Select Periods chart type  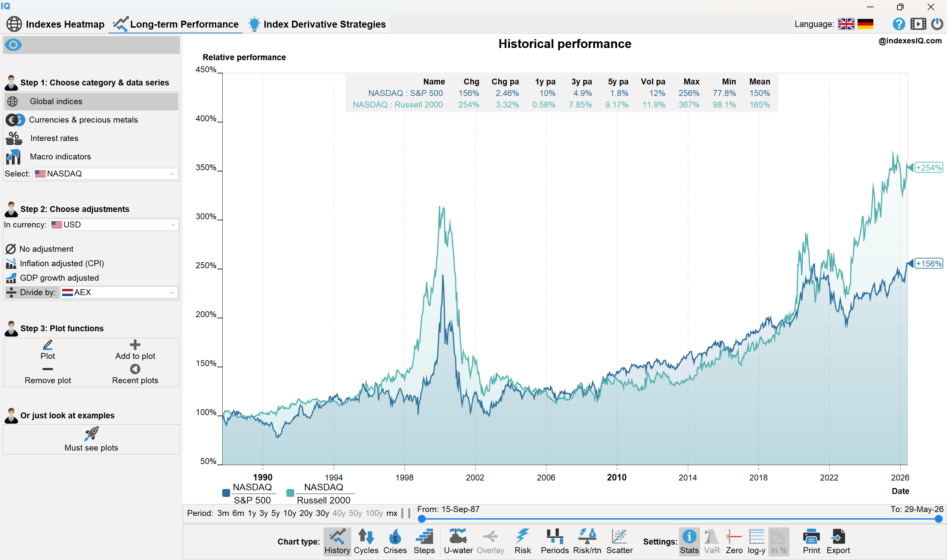tap(555, 542)
